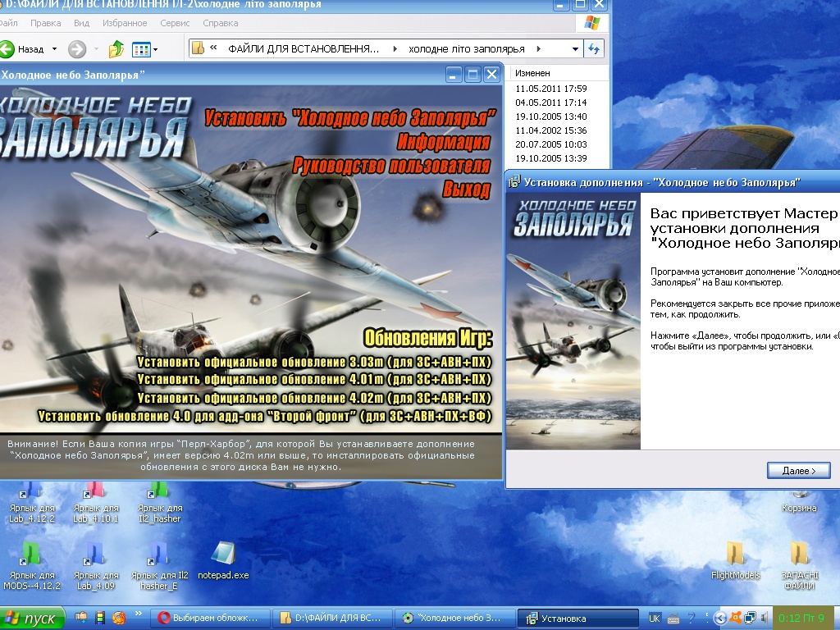Switch to Установка taskbar item
The image size is (840, 630).
pyautogui.click(x=578, y=619)
